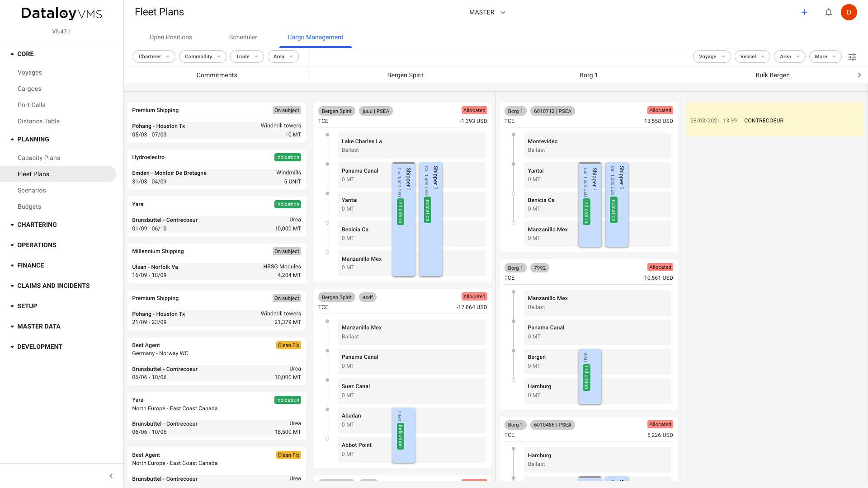Expand the MASTER DATA section
Screen dimensions: 868x488
coord(12,326)
